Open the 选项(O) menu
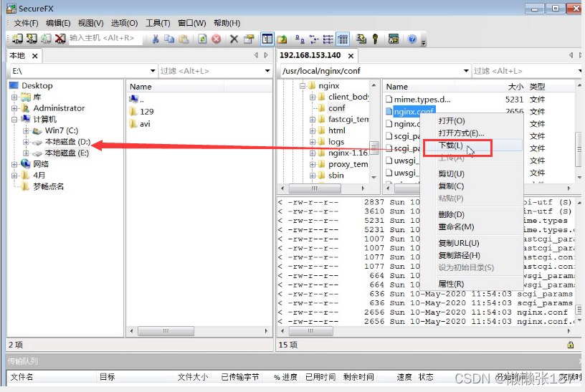585x392 pixels. point(124,23)
